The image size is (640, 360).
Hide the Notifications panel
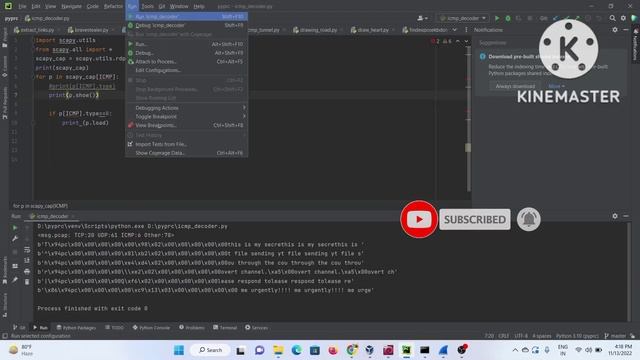626,30
